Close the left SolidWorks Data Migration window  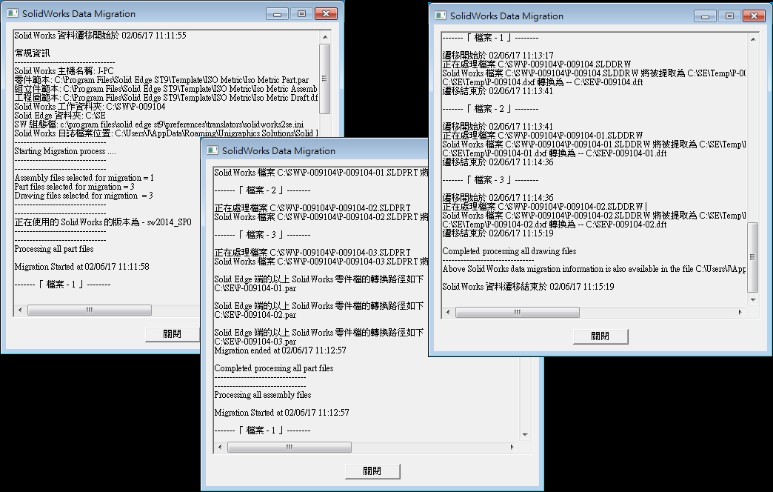click(325, 14)
